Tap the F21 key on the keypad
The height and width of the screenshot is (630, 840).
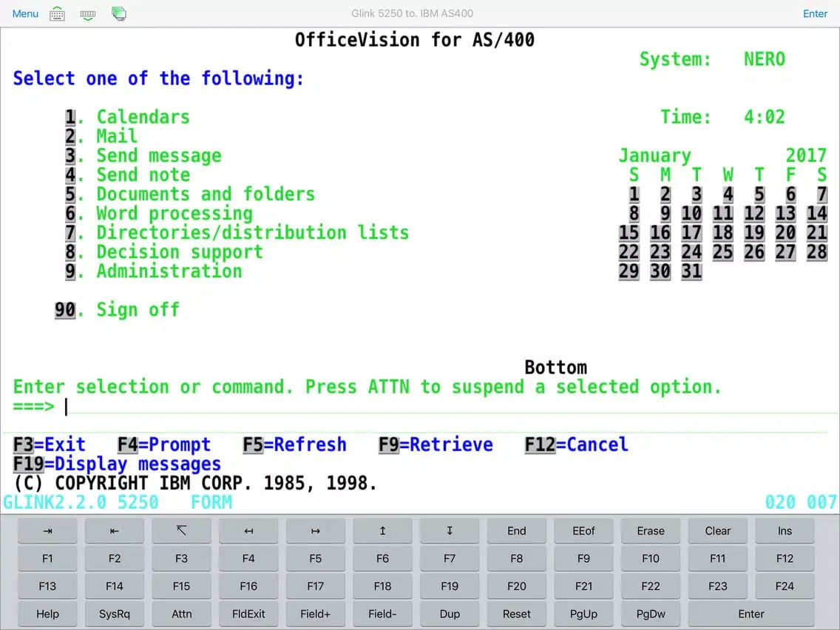tap(583, 586)
